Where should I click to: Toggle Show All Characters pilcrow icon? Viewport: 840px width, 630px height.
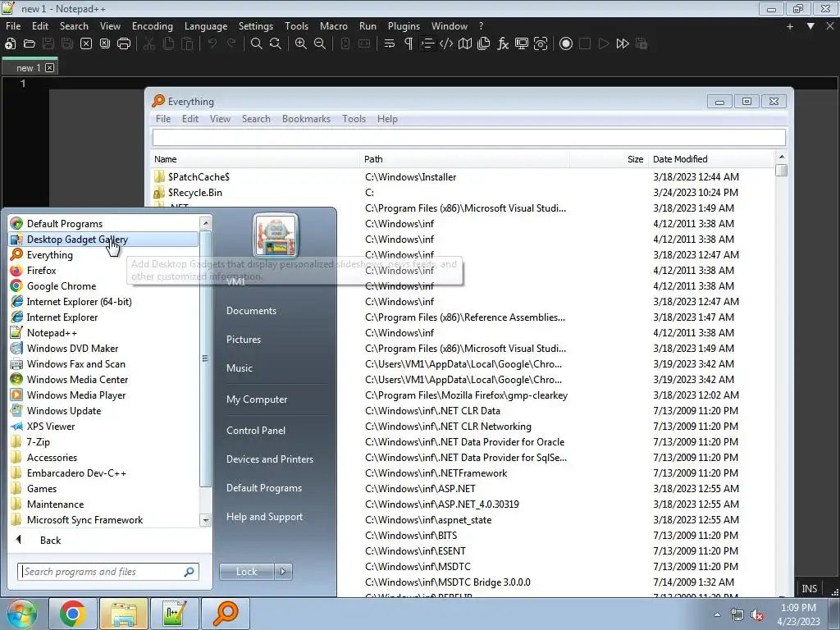[x=409, y=44]
